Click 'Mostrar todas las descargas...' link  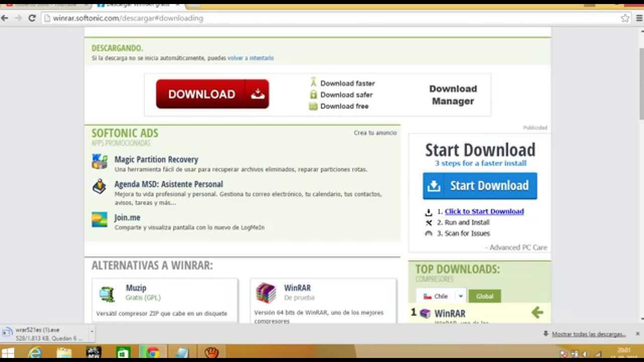tap(589, 334)
